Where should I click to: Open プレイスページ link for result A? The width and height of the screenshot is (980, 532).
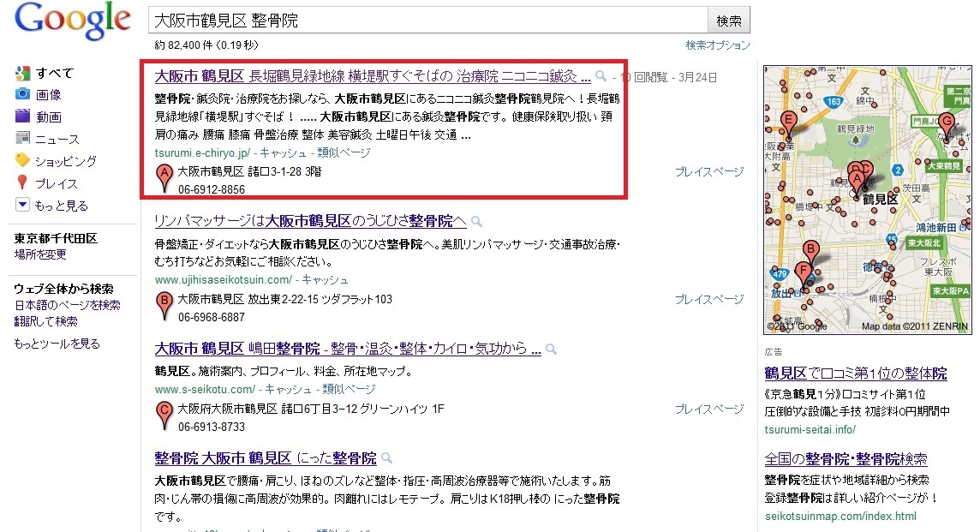point(709,171)
